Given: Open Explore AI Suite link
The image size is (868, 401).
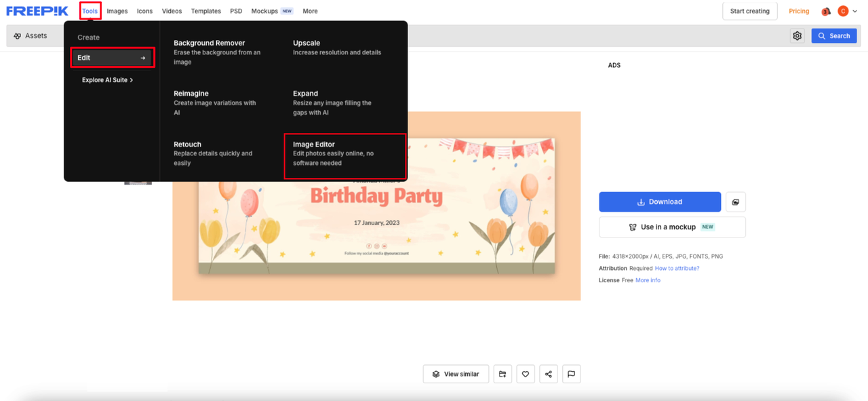Looking at the screenshot, I should pos(107,80).
